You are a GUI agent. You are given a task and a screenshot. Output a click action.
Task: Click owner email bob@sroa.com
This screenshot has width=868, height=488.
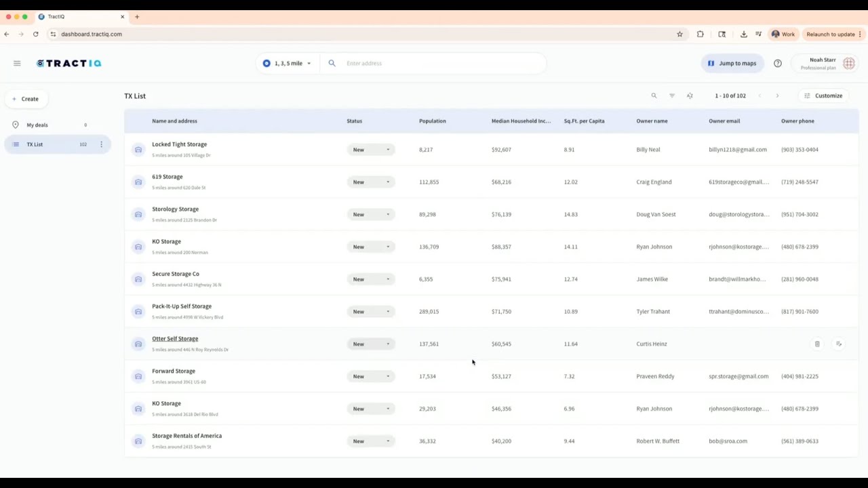(728, 441)
